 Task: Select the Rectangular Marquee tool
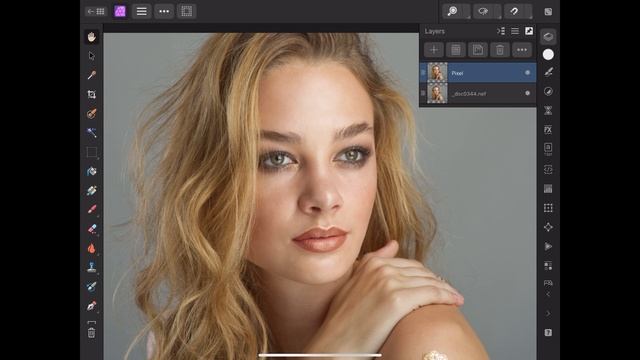point(91,152)
